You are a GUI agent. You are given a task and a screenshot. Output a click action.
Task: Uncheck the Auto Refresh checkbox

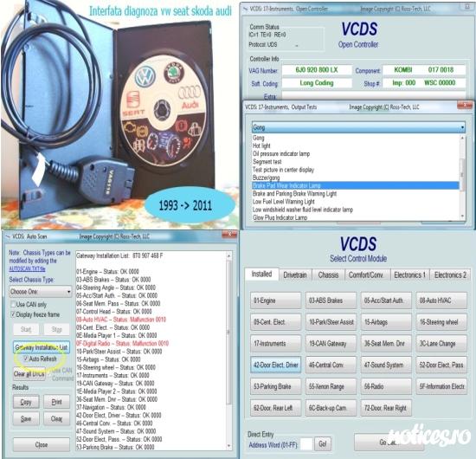pos(26,359)
